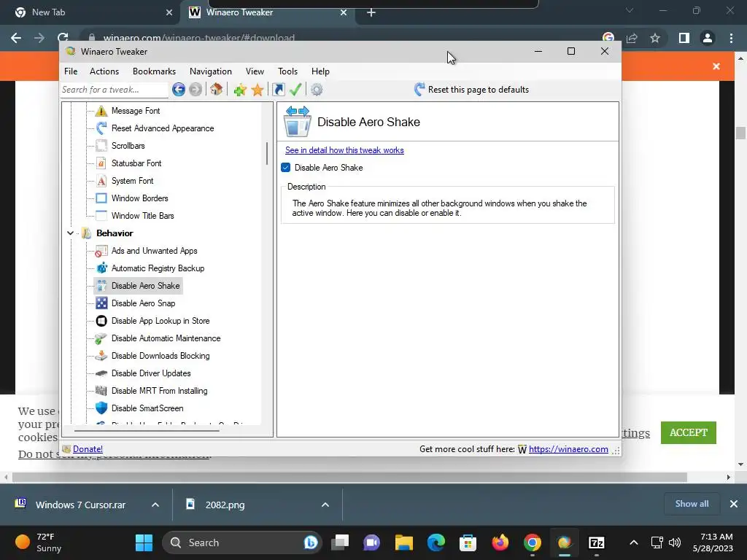Image resolution: width=747 pixels, height=560 pixels.
Task: Close the downloads bar
Action: pos(734,504)
